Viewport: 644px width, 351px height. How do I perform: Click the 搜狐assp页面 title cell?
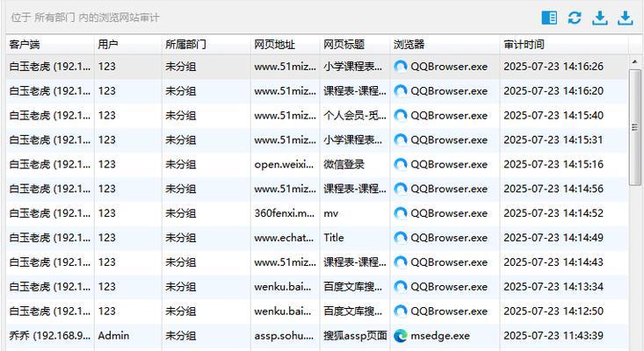click(x=355, y=336)
